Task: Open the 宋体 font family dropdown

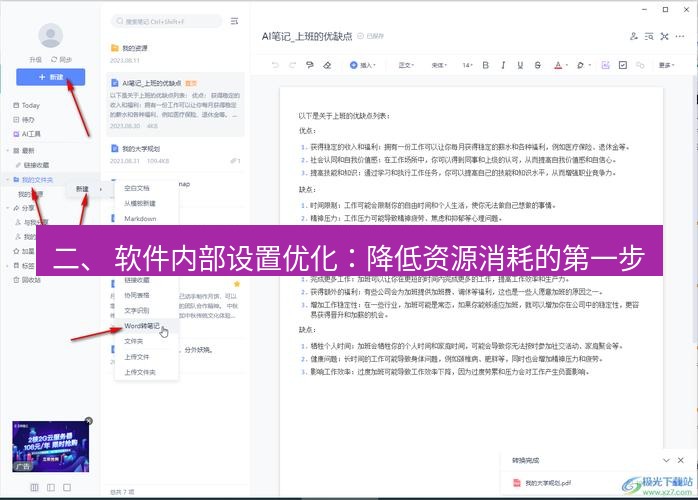Action: pos(439,65)
